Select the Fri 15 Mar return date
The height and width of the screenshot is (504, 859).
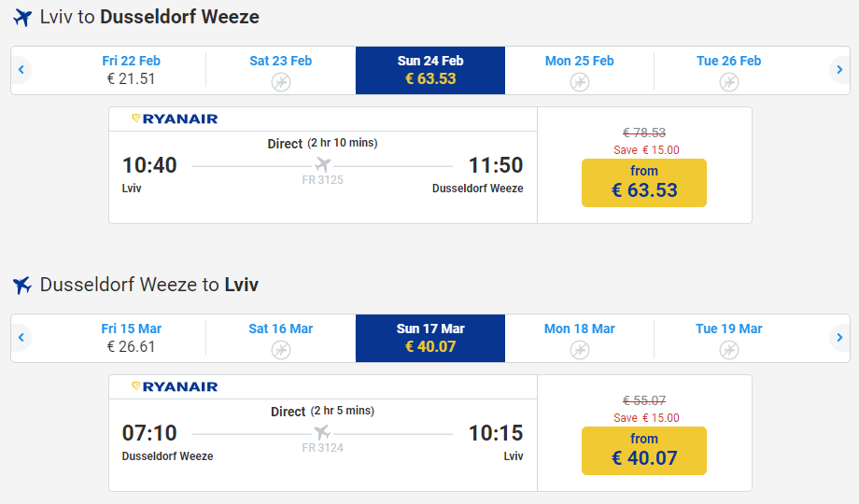coord(132,338)
